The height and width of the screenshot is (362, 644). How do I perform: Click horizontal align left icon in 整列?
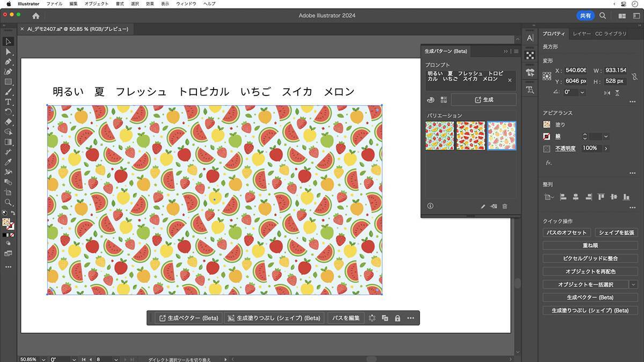tap(563, 197)
